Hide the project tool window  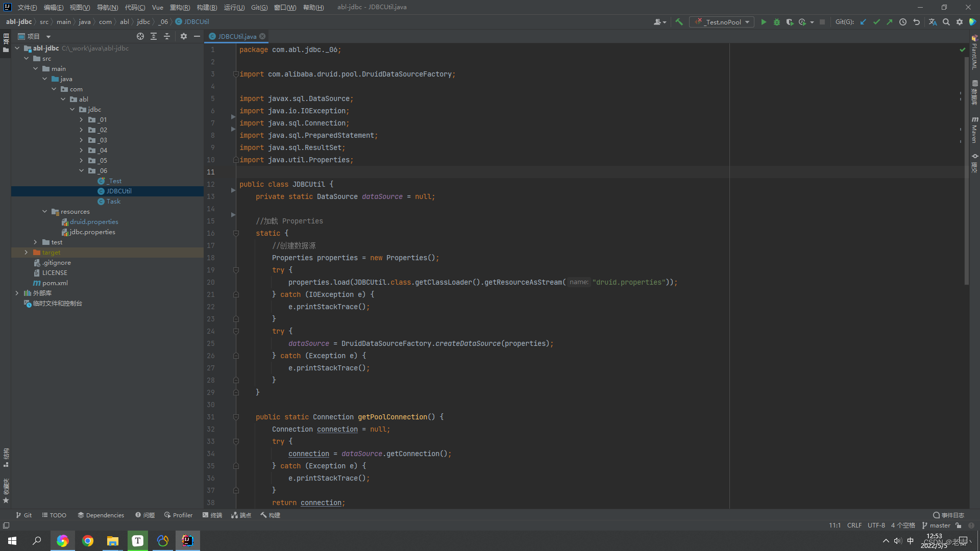point(197,36)
